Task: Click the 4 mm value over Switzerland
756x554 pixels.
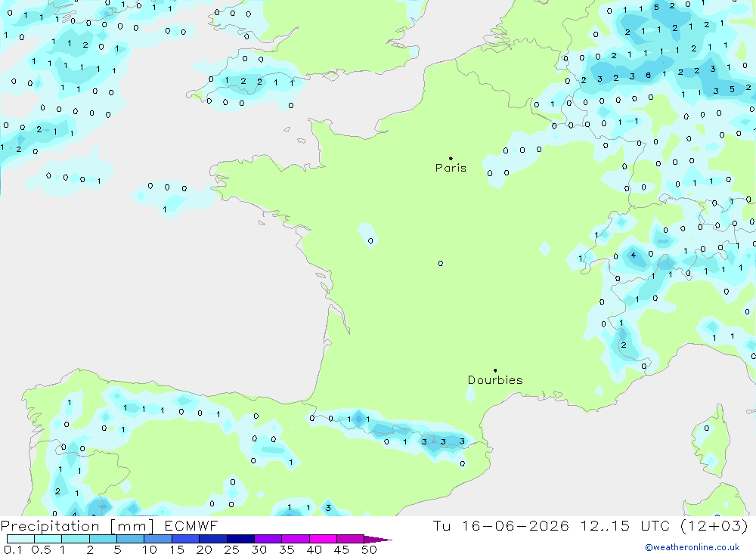Action: 633,255
